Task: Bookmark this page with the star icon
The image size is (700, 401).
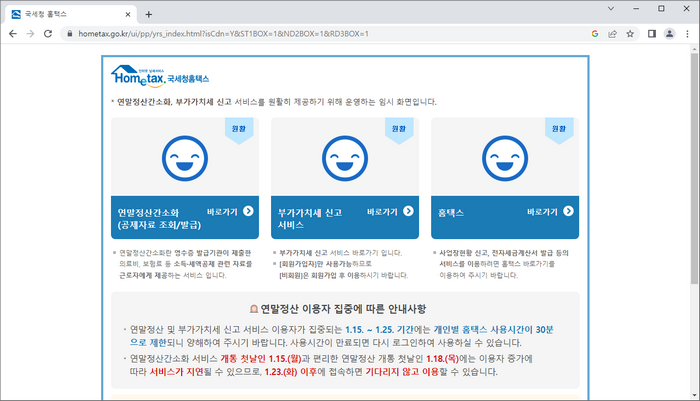Action: tap(630, 34)
